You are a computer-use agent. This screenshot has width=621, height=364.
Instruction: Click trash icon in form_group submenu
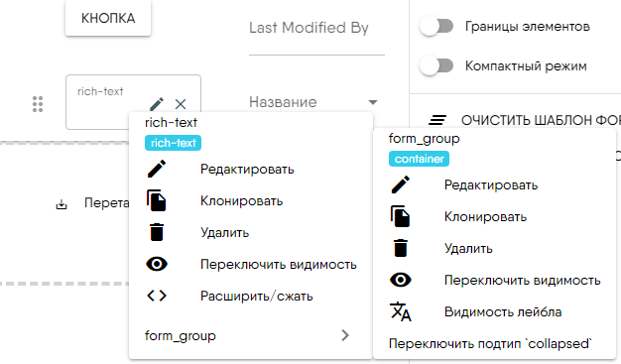[x=401, y=248]
